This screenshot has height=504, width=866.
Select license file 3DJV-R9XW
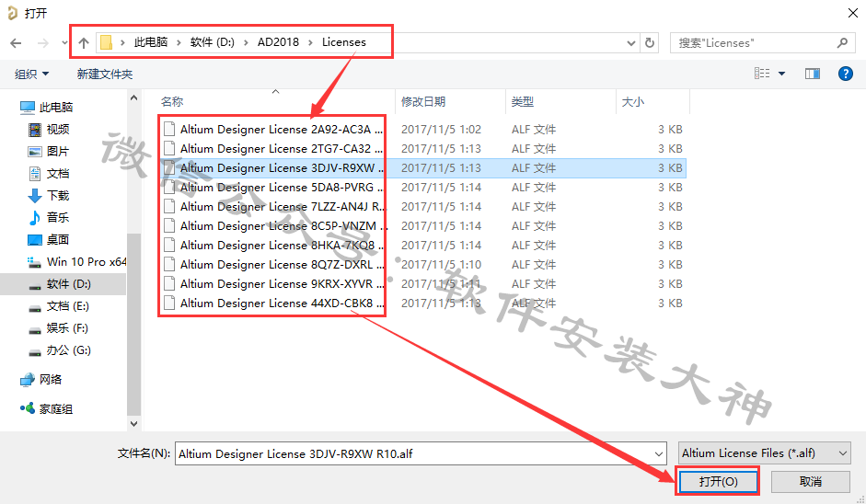pos(423,167)
